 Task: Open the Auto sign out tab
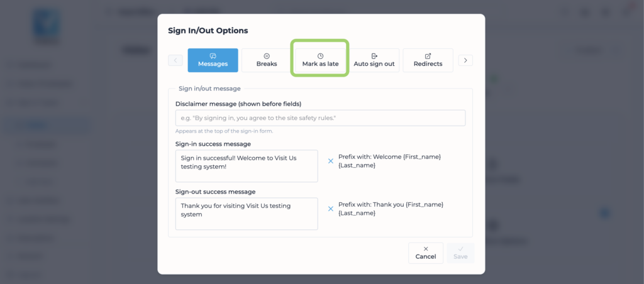point(374,60)
